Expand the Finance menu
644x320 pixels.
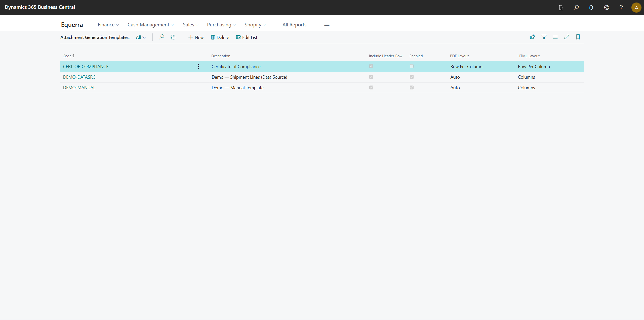point(108,25)
